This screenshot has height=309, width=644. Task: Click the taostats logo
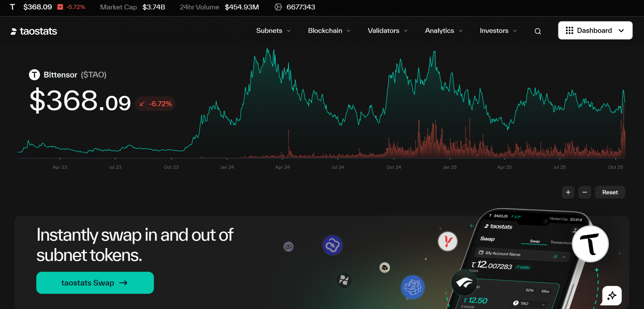tap(34, 31)
